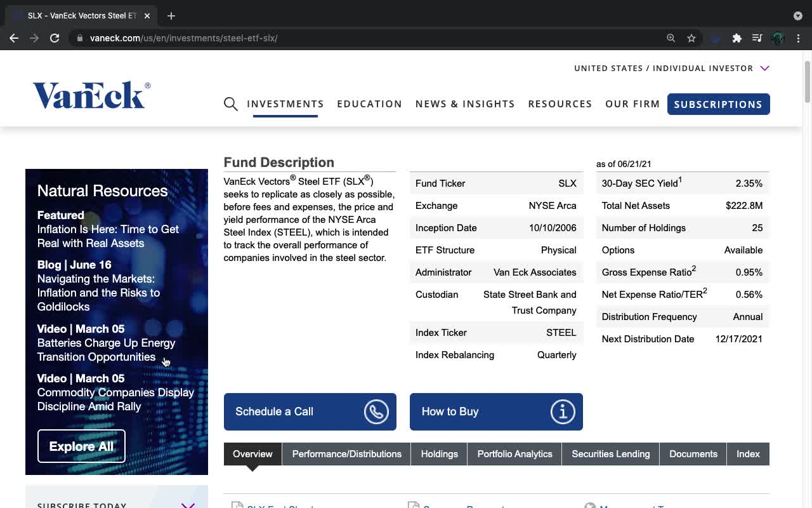Click the Number of Holdings value 25
The height and width of the screenshot is (508, 812).
click(x=757, y=228)
